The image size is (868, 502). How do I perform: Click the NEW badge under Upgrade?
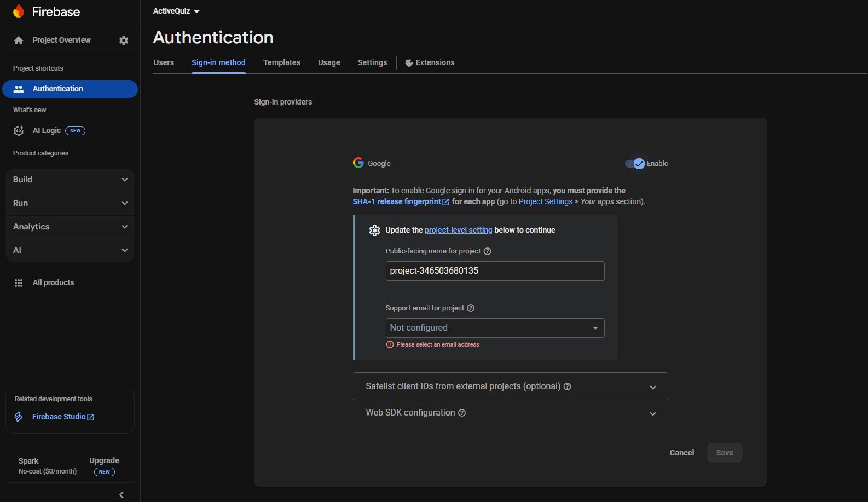pos(105,472)
